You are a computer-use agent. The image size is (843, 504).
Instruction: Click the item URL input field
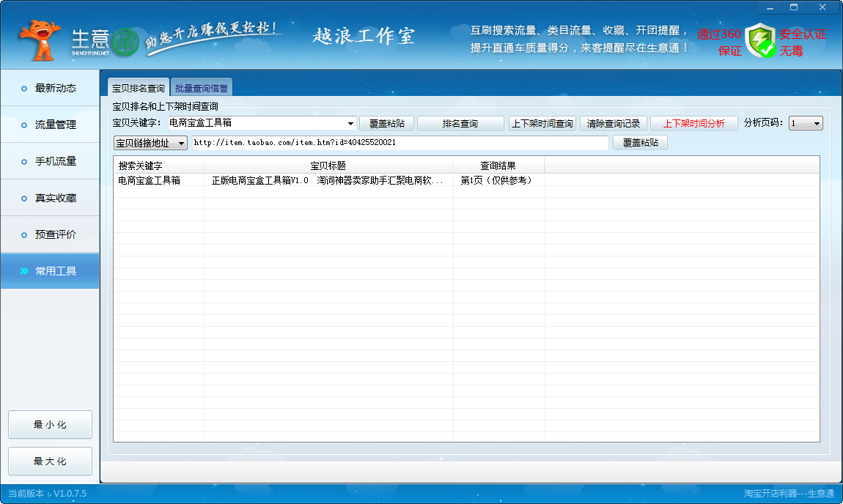click(400, 143)
